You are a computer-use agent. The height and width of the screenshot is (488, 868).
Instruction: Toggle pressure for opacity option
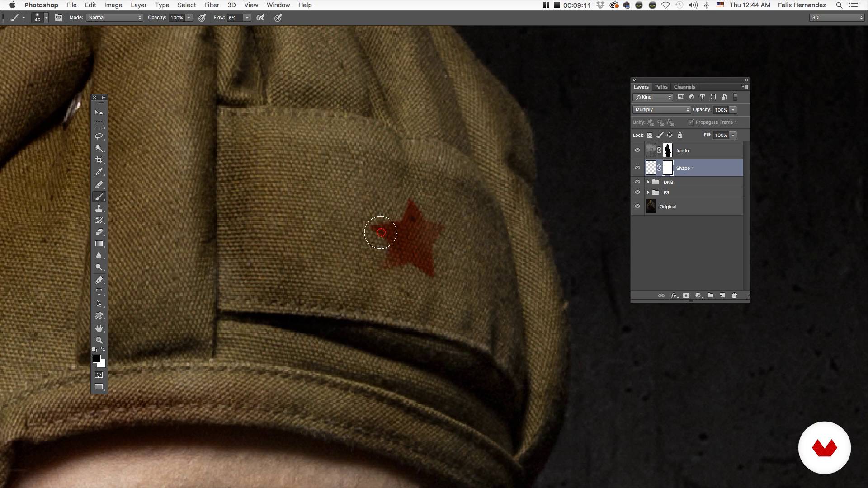[202, 18]
